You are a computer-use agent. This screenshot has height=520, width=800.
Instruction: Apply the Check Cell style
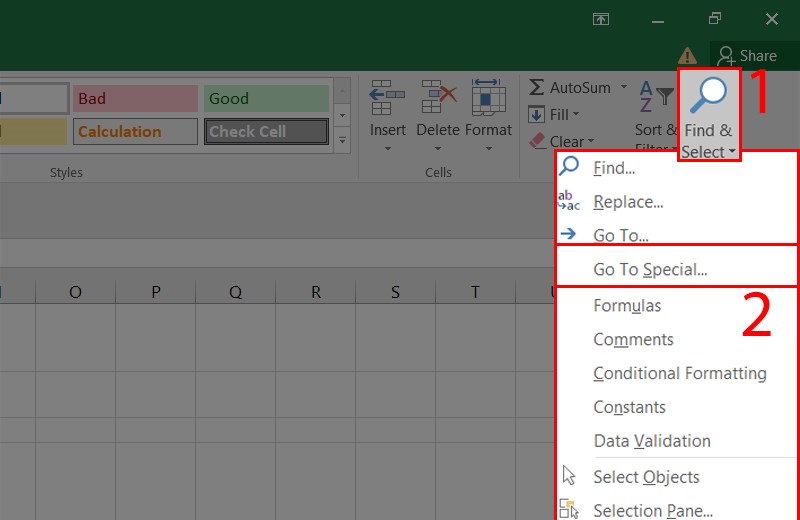click(x=266, y=132)
